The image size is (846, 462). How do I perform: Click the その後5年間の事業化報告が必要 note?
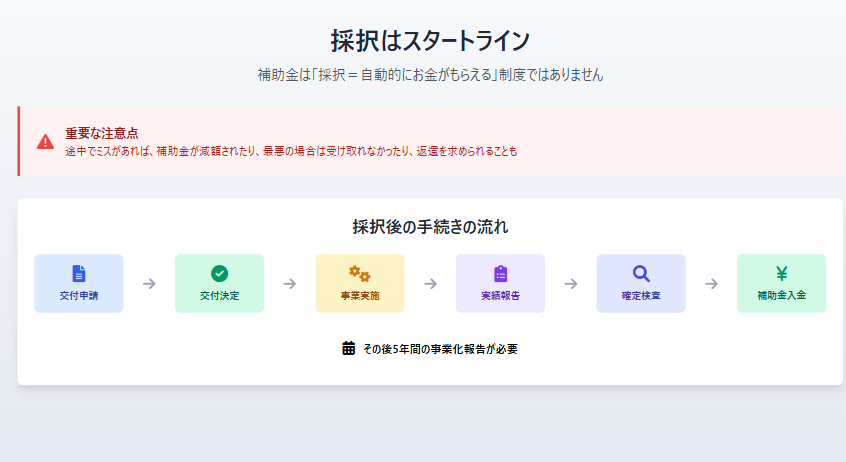[440, 349]
